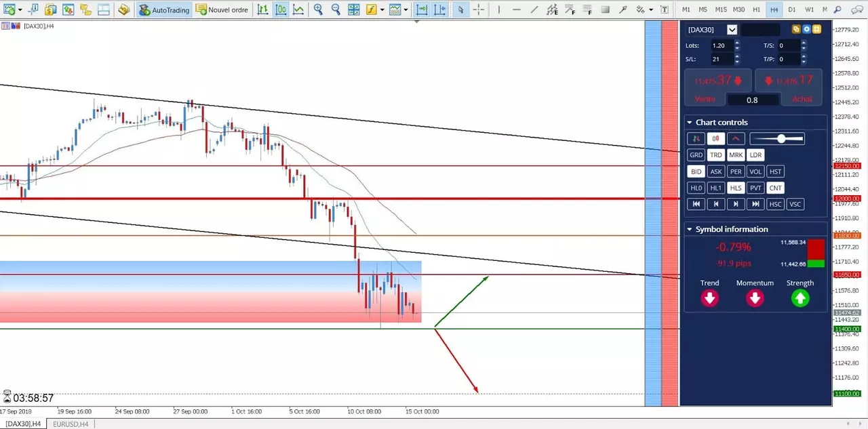Viewport: 868px width, 429px height.
Task: Open the Strategy Tester icon
Action: 123,9
